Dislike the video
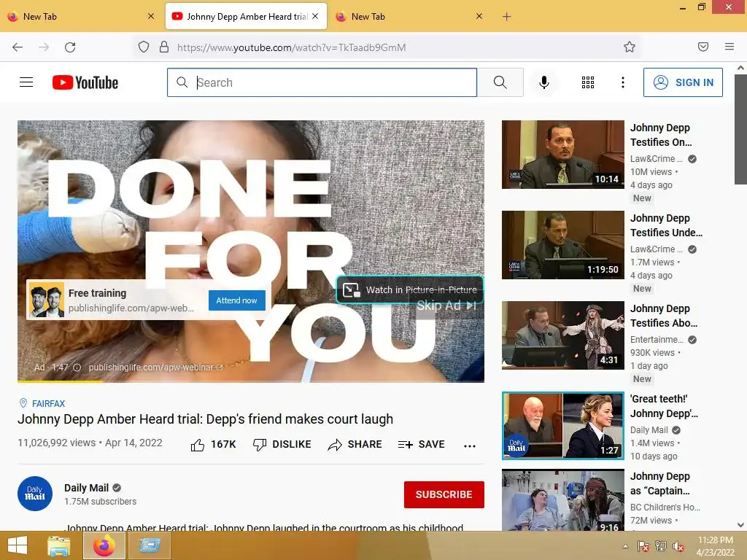Viewport: 747px width, 560px height. tap(282, 444)
